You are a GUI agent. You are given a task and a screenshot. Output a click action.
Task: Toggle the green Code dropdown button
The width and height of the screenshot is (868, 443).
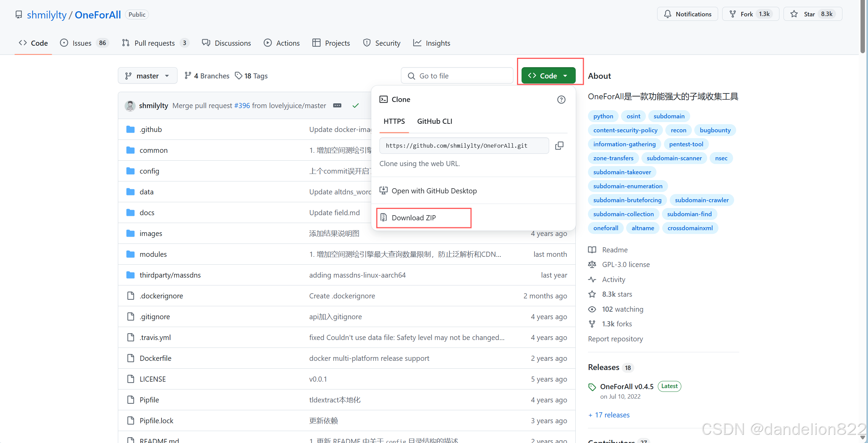[548, 76]
